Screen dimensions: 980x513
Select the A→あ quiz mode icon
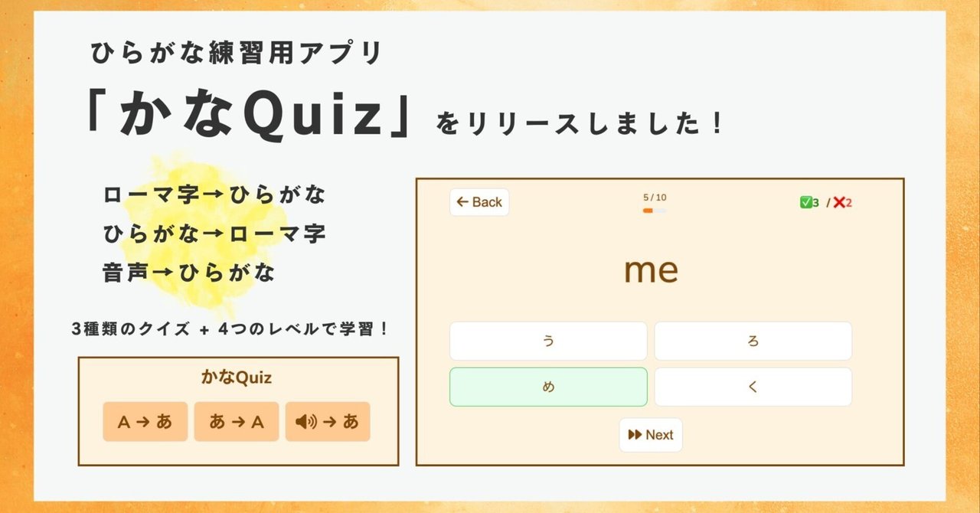point(145,422)
